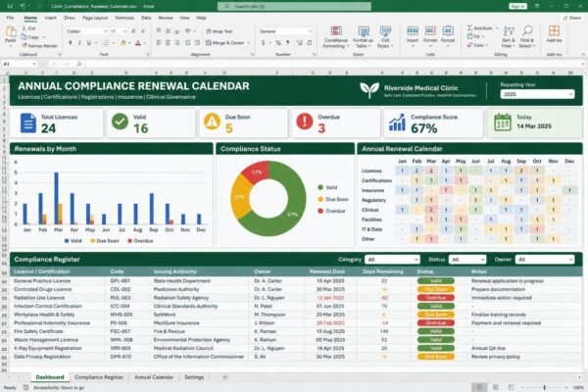Switch to Page Layout view icon
The image size is (588, 392).
(x=495, y=387)
